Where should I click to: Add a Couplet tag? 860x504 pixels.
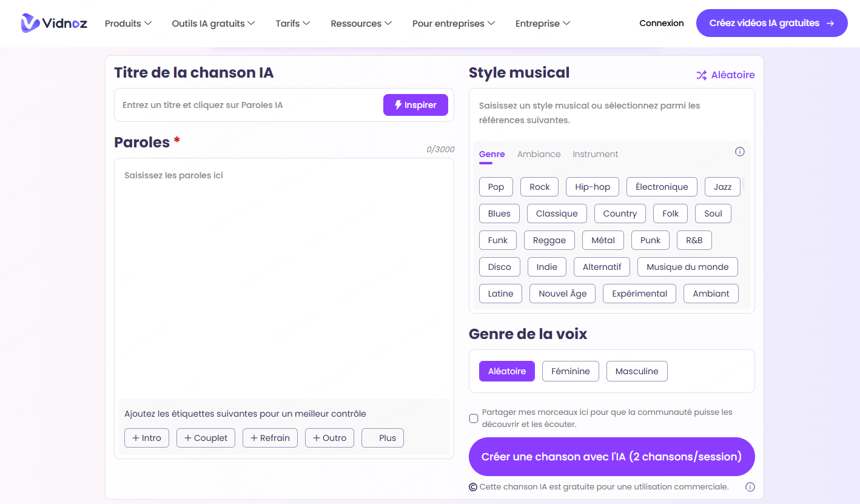(x=206, y=438)
